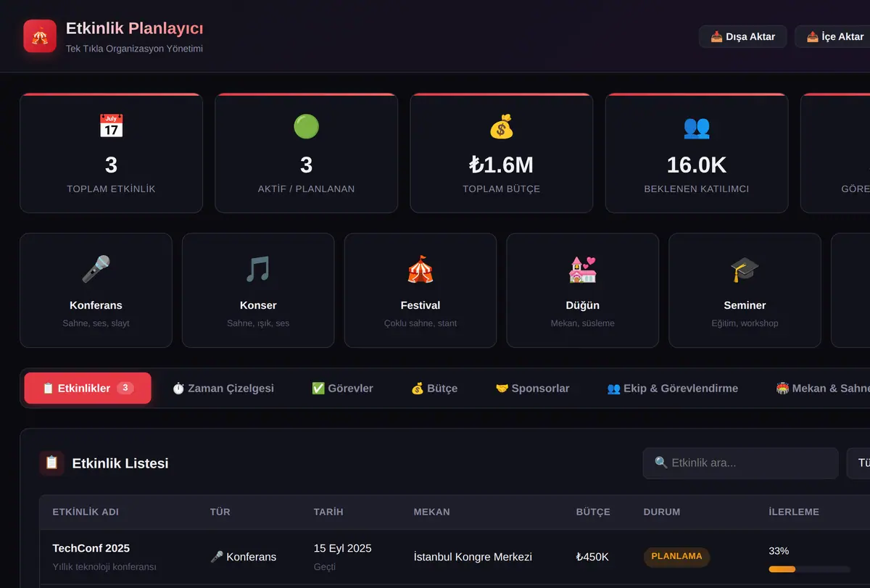Screen dimensions: 870x588
Task: Choose the Konser music note template
Action: (258, 290)
